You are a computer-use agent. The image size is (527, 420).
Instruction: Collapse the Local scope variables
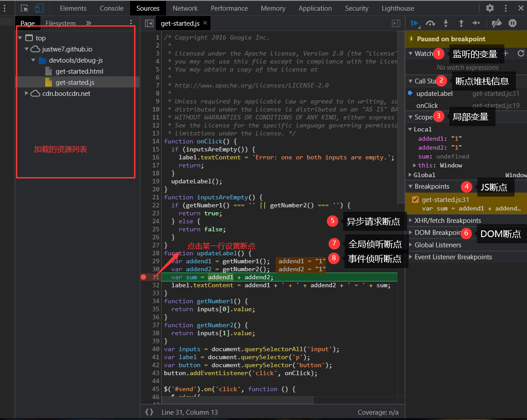410,129
